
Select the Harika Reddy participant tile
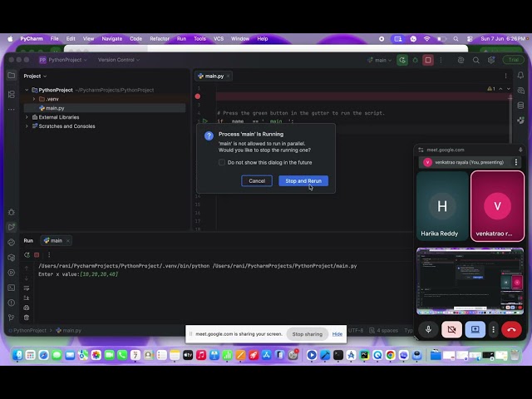coord(442,206)
